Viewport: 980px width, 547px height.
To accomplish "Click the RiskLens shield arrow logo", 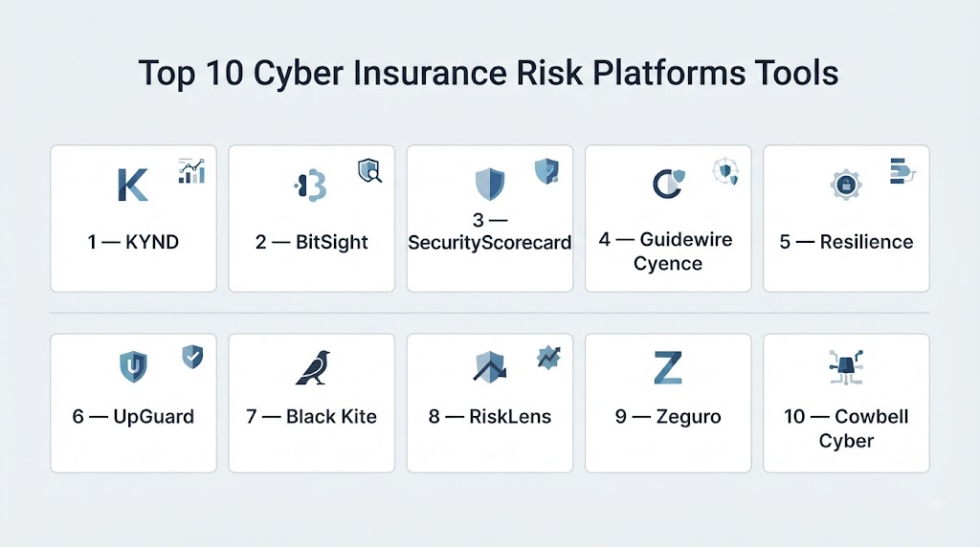I will [490, 366].
